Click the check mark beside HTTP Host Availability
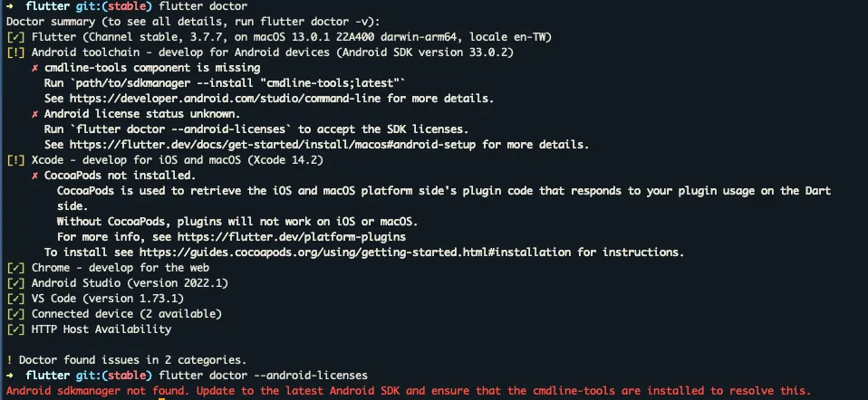The height and width of the screenshot is (400, 868). 15,329
